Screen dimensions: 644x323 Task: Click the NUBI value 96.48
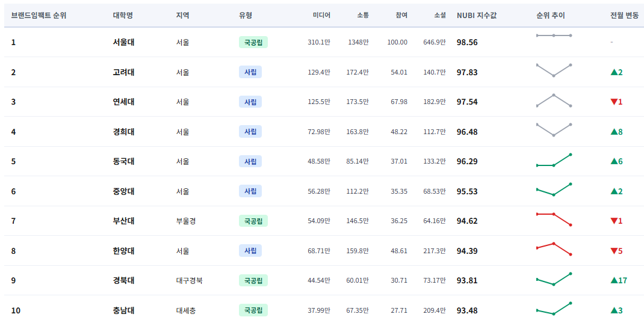467,132
